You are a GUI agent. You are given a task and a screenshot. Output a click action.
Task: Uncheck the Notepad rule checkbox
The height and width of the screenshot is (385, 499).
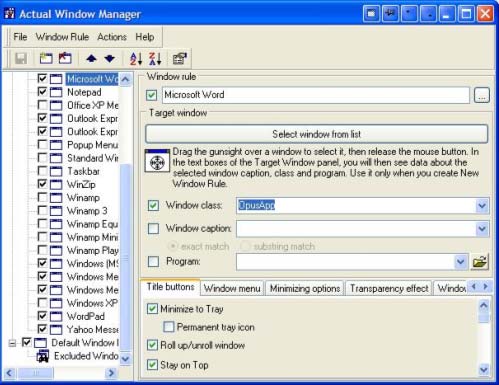point(42,91)
